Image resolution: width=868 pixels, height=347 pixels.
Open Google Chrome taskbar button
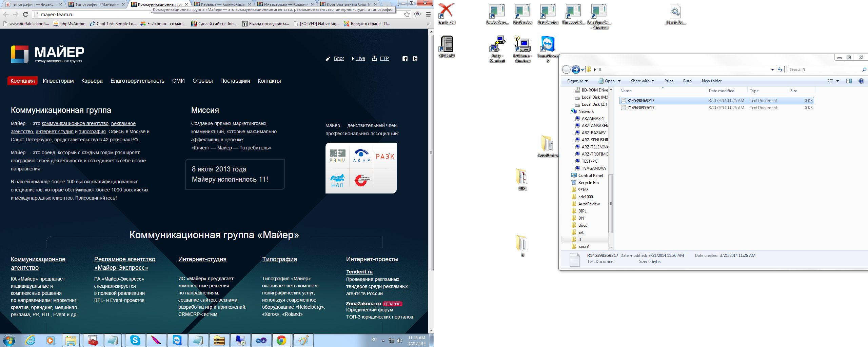click(x=281, y=340)
